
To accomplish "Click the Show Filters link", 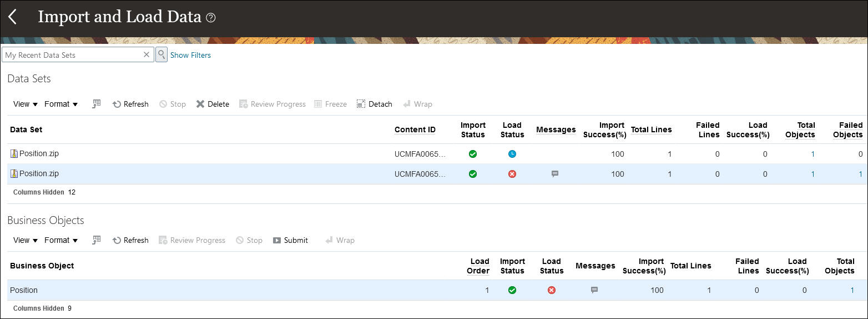I will (x=190, y=55).
